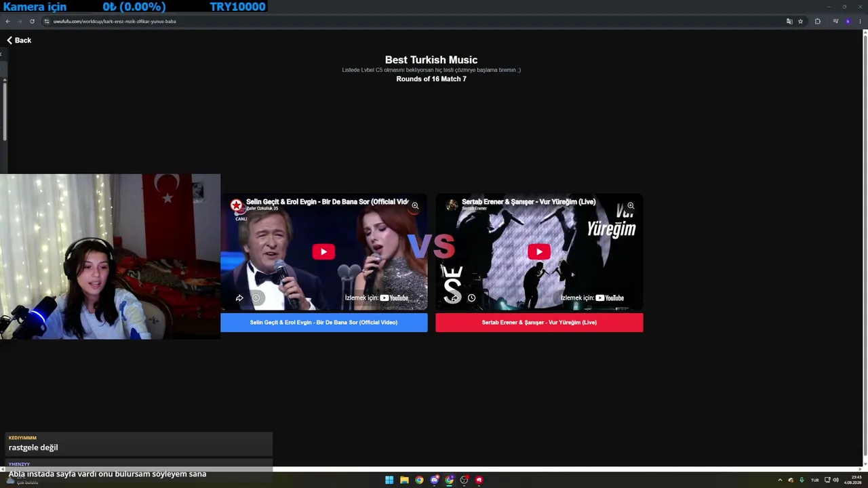Click the "Best Turkish Music" heading
The height and width of the screenshot is (488, 868).
431,60
